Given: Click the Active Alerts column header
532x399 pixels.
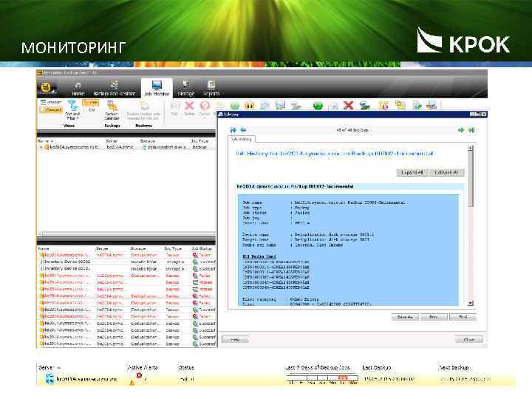Looking at the screenshot, I should click(x=143, y=367).
